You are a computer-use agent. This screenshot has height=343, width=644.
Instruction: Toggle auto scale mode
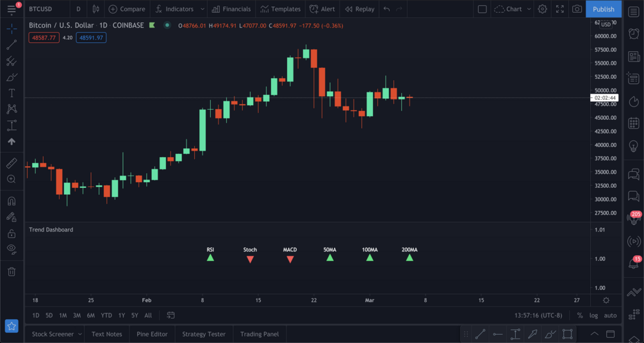(610, 315)
